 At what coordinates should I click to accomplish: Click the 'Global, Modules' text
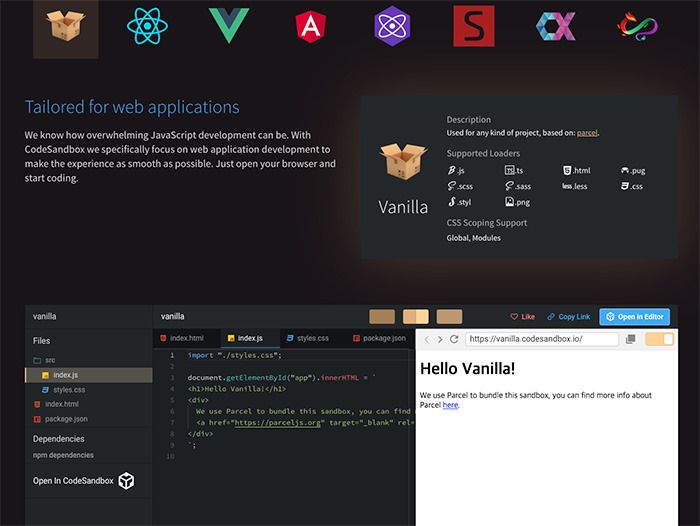tap(474, 238)
